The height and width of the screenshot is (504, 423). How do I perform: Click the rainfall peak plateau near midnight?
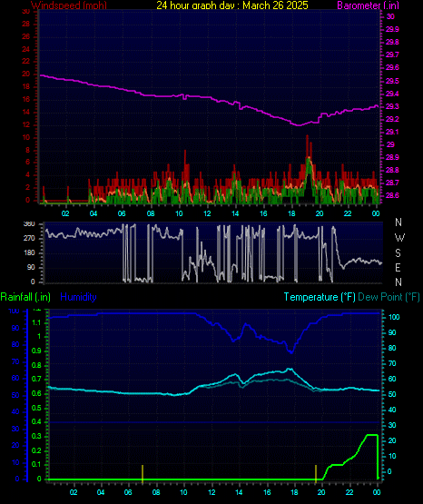click(372, 435)
